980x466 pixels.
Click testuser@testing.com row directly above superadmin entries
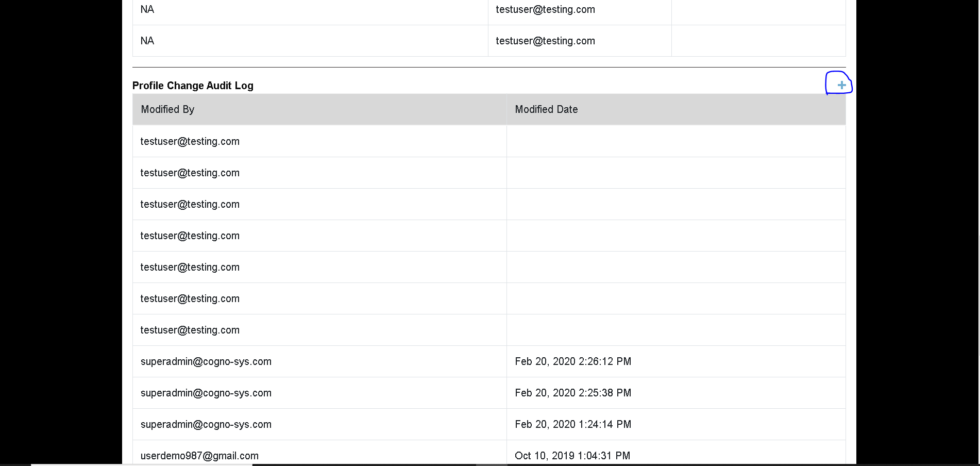190,330
